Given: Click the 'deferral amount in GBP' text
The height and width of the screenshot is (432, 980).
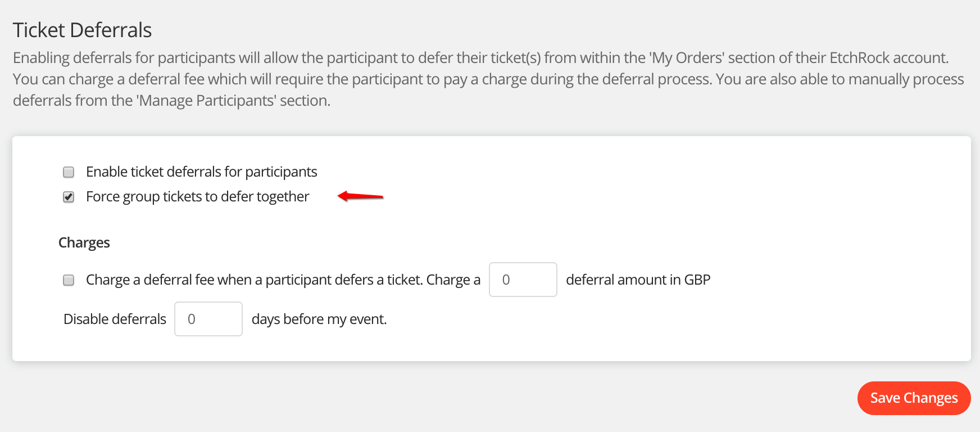Looking at the screenshot, I should [638, 280].
